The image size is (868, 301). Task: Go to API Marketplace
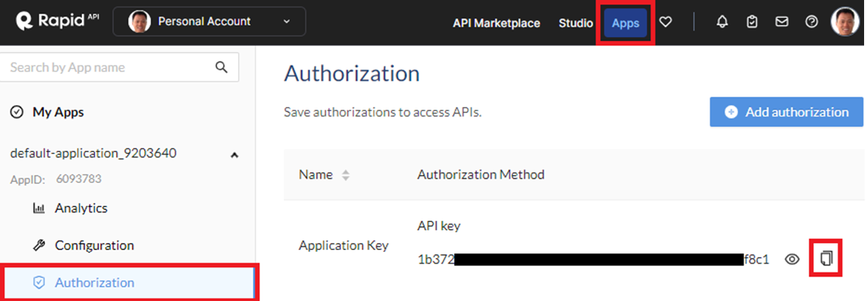coord(496,23)
